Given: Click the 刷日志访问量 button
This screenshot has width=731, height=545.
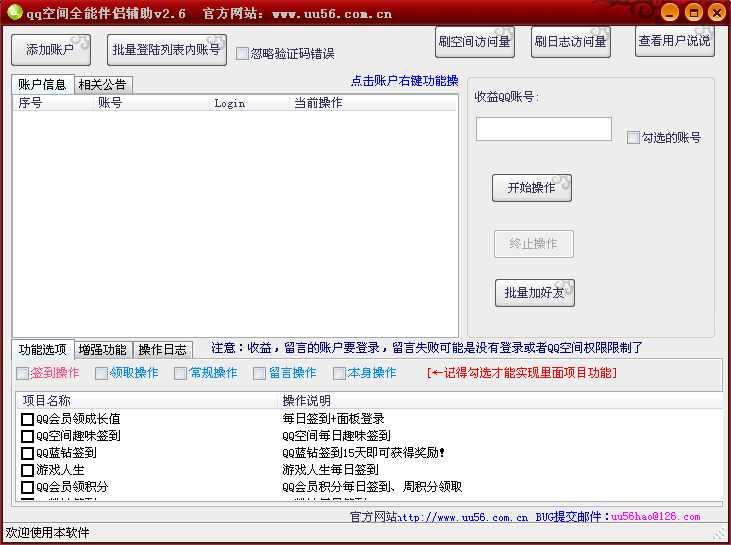Looking at the screenshot, I should (x=571, y=42).
